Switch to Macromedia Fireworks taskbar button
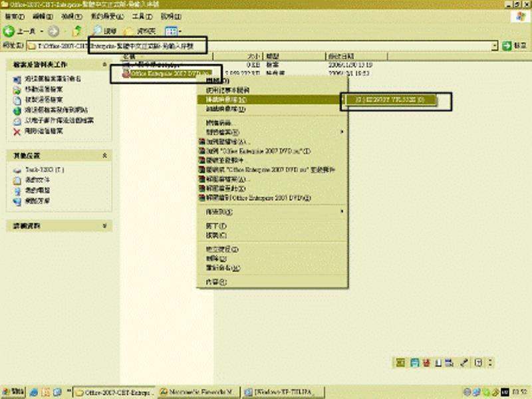 click(199, 392)
